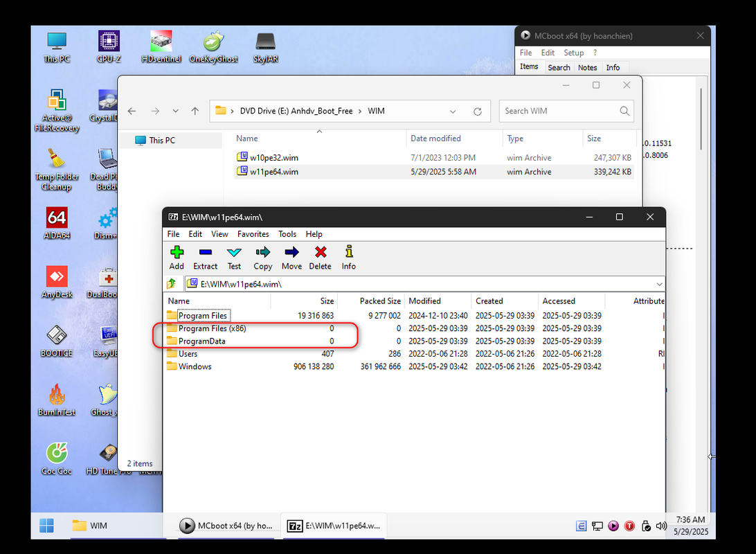The image size is (756, 554).
Task: Run Test from the 7-Zip toolbar
Action: pyautogui.click(x=234, y=258)
